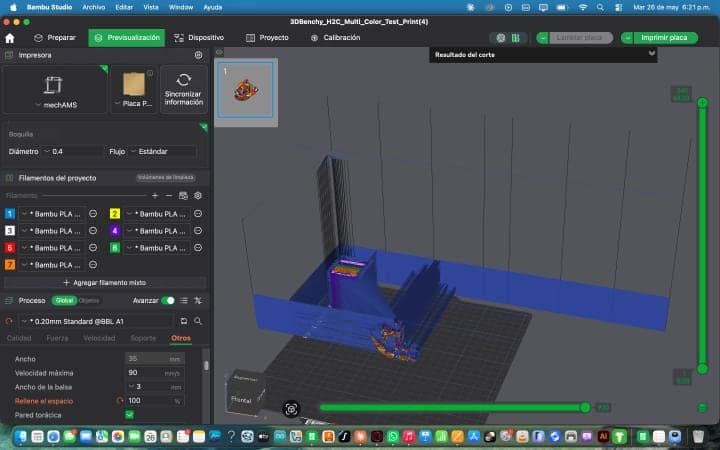Screen dimensions: 720x450
Task: Open Spotlight search in menu bar
Action: [600, 7]
